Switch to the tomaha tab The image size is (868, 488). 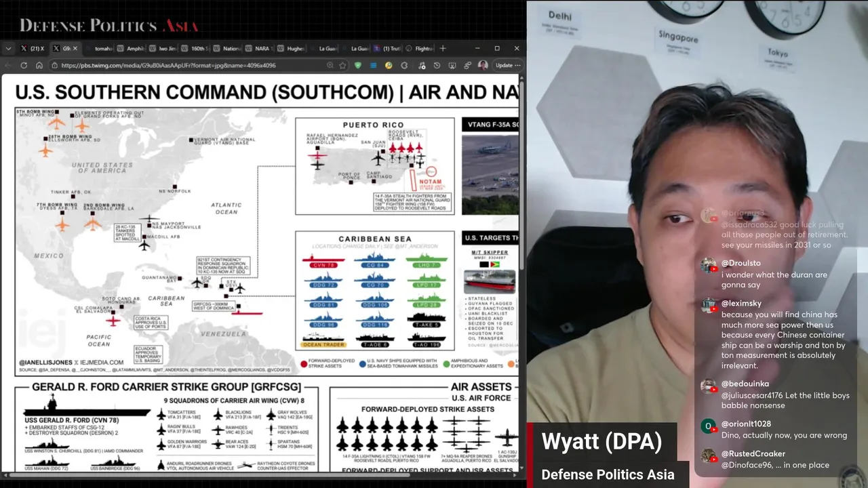click(x=99, y=49)
